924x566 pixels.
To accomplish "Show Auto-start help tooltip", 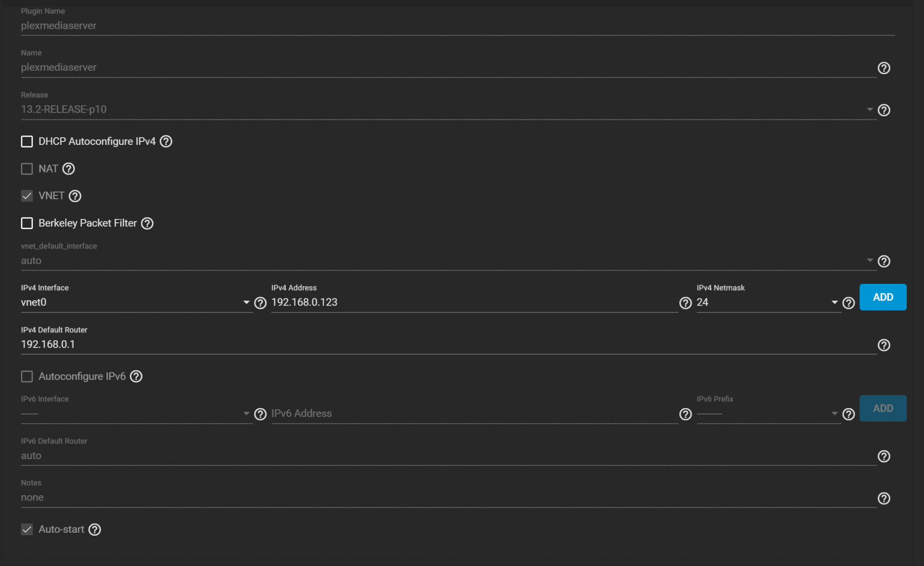I will (95, 529).
